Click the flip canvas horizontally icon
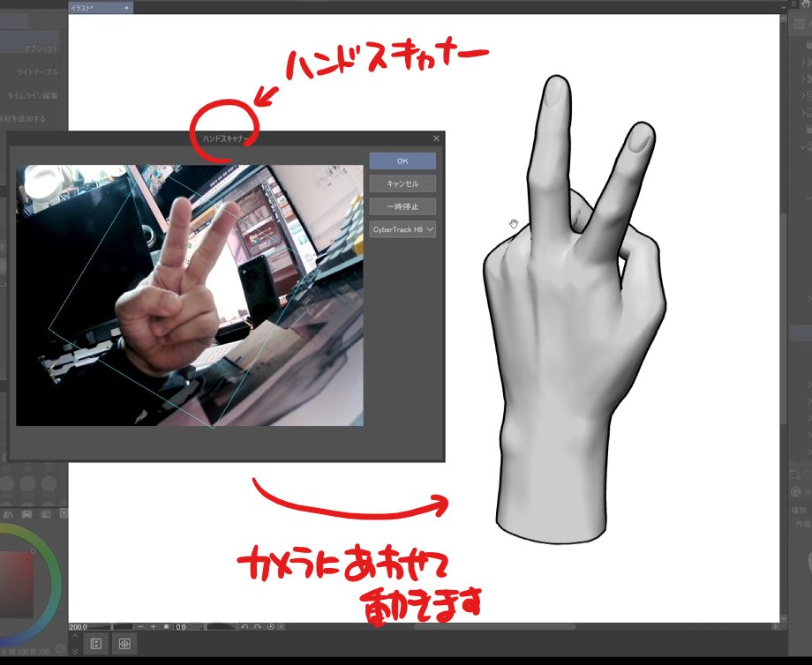 (281, 624)
